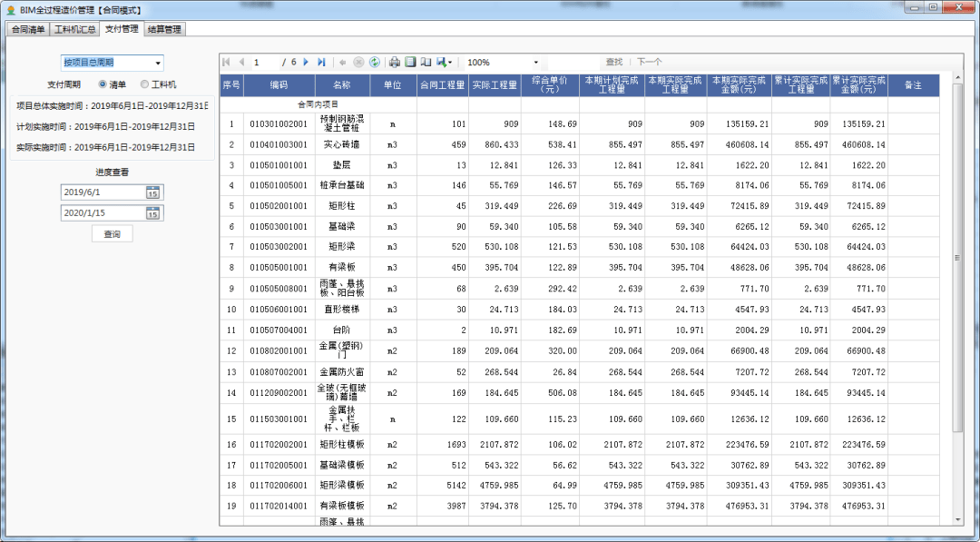980x542 pixels.
Task: Click code cell 010401003001
Action: click(x=279, y=144)
